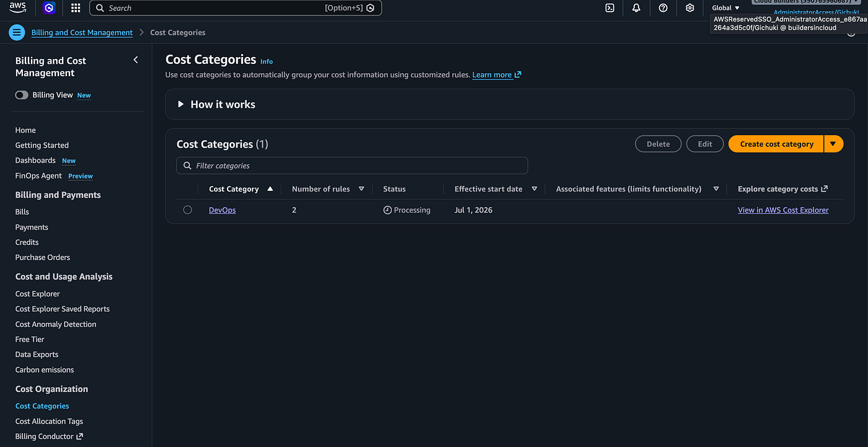
Task: Open Free Tier page
Action: (x=30, y=339)
